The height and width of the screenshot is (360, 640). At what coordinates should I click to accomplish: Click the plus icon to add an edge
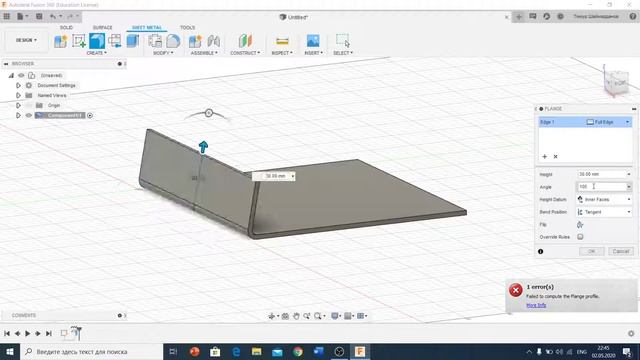544,156
